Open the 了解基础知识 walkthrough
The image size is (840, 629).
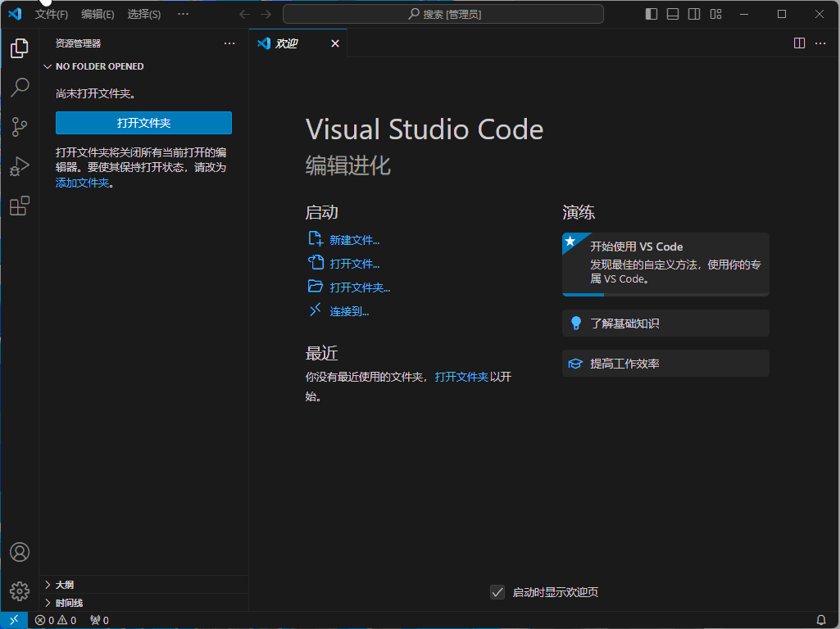point(666,323)
